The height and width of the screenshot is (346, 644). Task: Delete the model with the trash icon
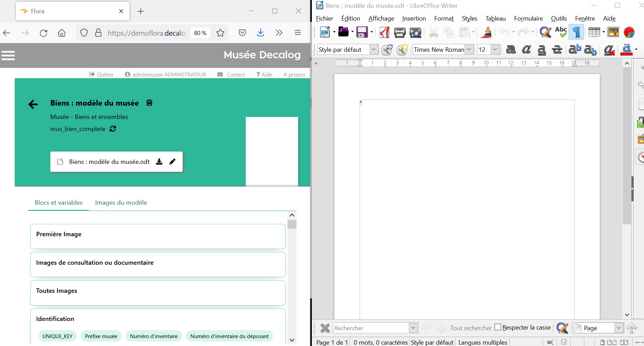(x=149, y=103)
